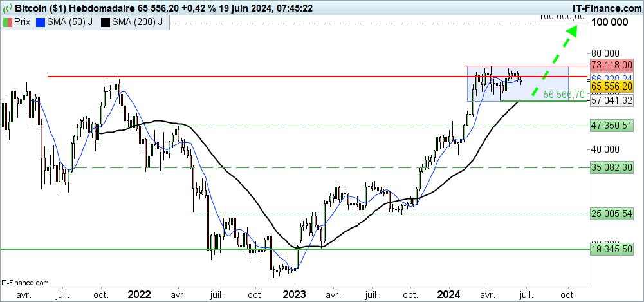The width and height of the screenshot is (644, 302).
Task: Click the 47 350,51 price level tag
Action: pos(612,126)
